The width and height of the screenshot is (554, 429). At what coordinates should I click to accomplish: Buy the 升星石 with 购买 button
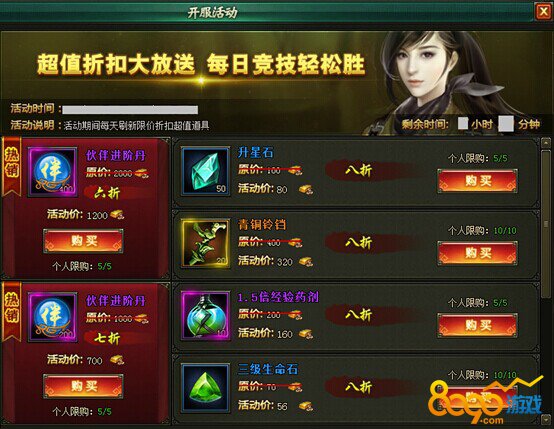pyautogui.click(x=478, y=181)
